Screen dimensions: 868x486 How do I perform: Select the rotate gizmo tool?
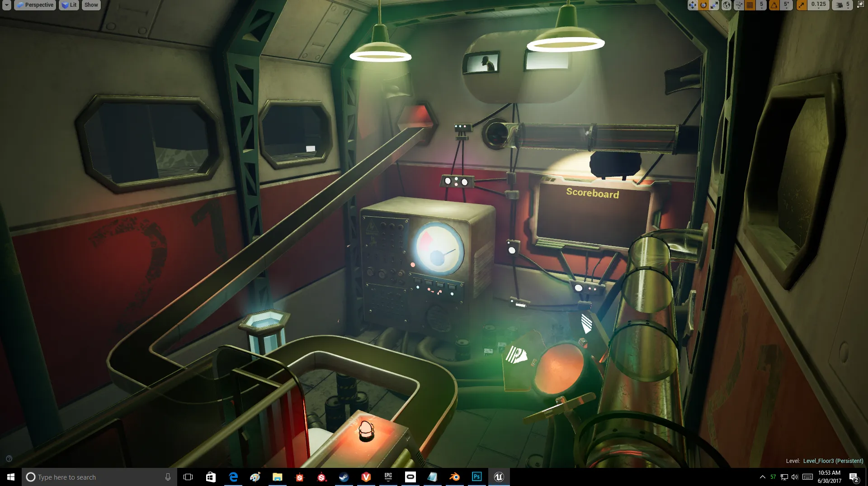[703, 5]
